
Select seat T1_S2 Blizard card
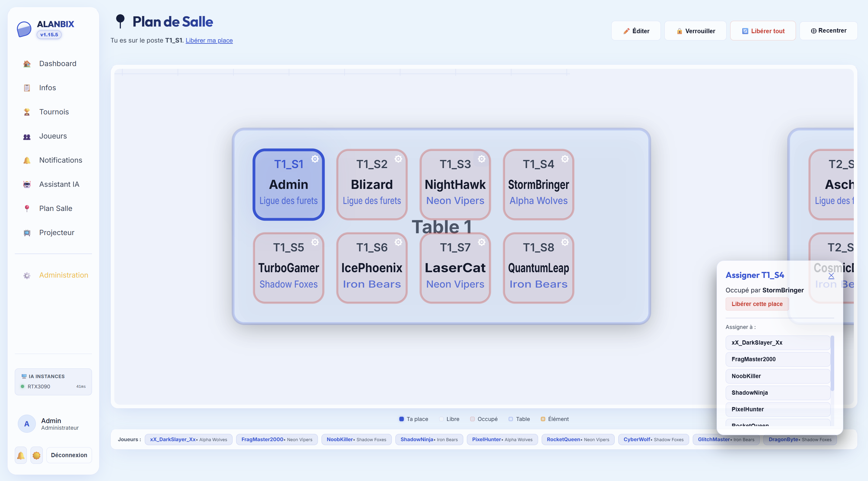372,184
